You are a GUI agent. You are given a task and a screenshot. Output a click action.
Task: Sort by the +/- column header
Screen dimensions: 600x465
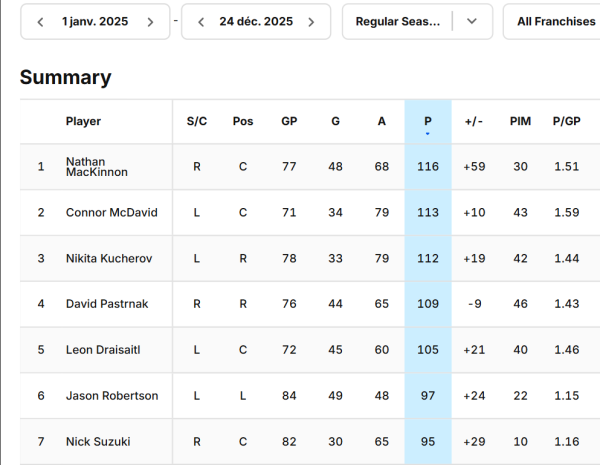coord(474,122)
